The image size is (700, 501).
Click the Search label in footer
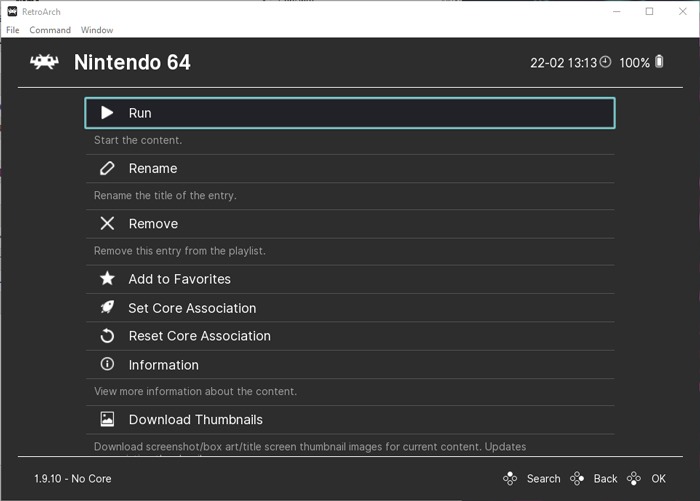[x=543, y=478]
